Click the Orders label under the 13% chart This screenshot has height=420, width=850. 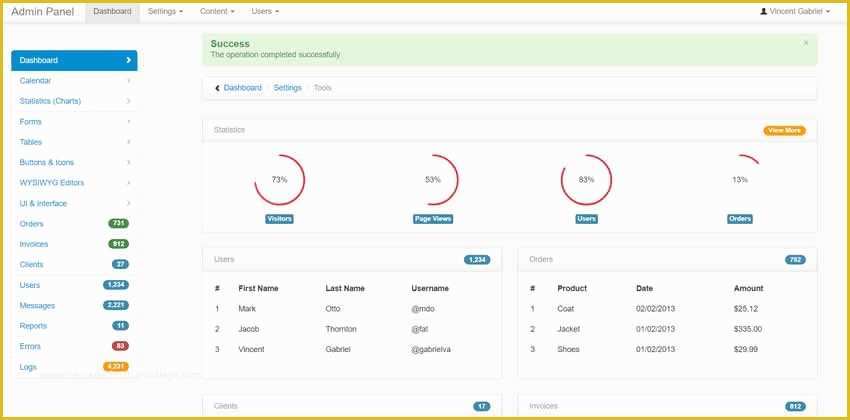tap(740, 219)
